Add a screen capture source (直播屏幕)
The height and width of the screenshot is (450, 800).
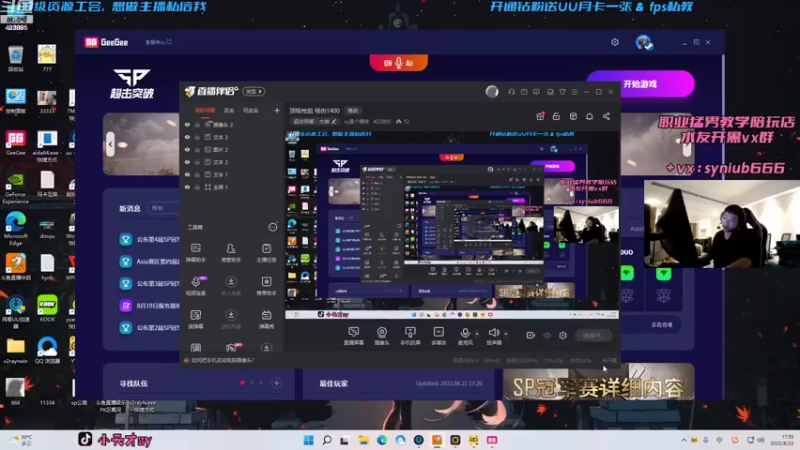coord(353,336)
